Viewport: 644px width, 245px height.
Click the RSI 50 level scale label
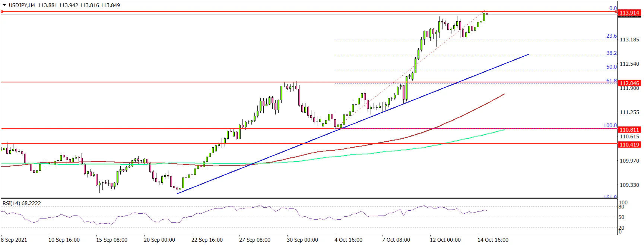[x=621, y=217]
